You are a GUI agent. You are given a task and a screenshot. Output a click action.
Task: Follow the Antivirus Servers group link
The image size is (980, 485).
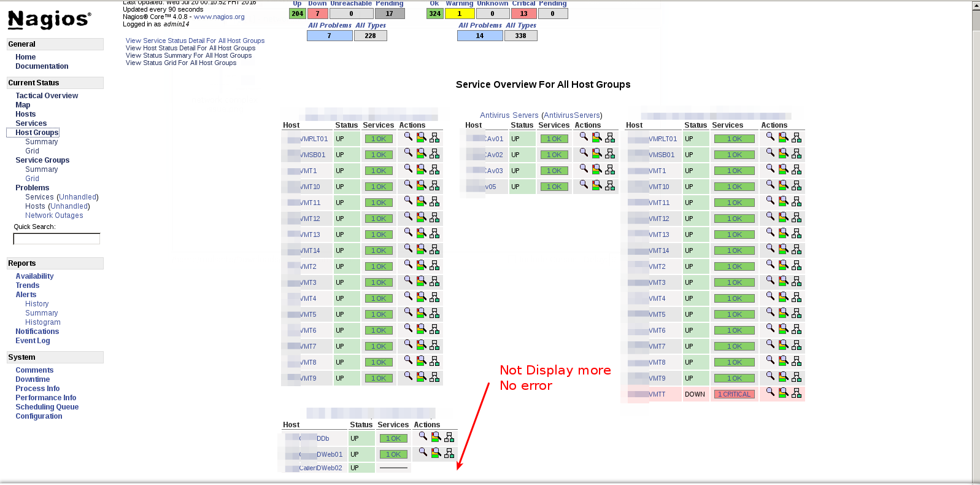point(509,115)
